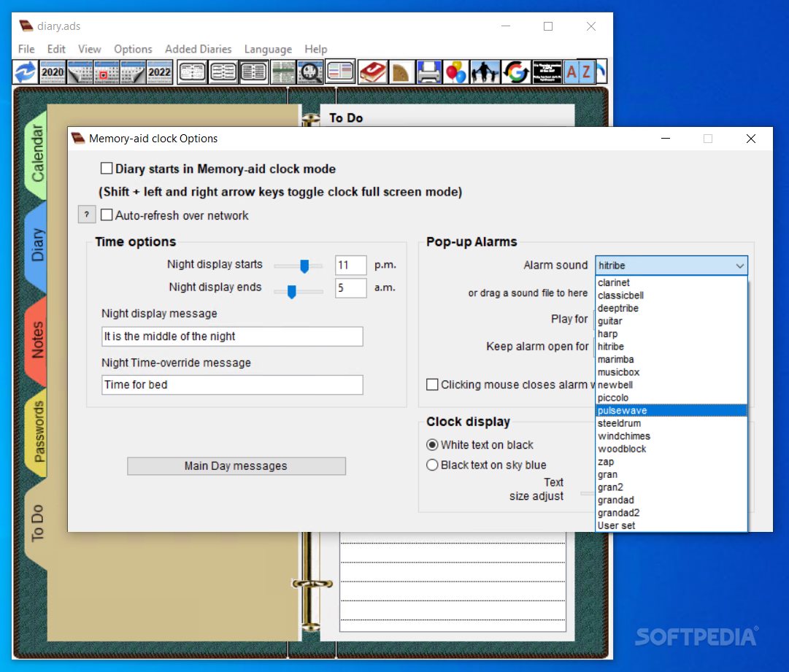Screen dimensions: 789x672
Task: Minimize the Memory-aid clock Options dialog
Action: click(665, 139)
